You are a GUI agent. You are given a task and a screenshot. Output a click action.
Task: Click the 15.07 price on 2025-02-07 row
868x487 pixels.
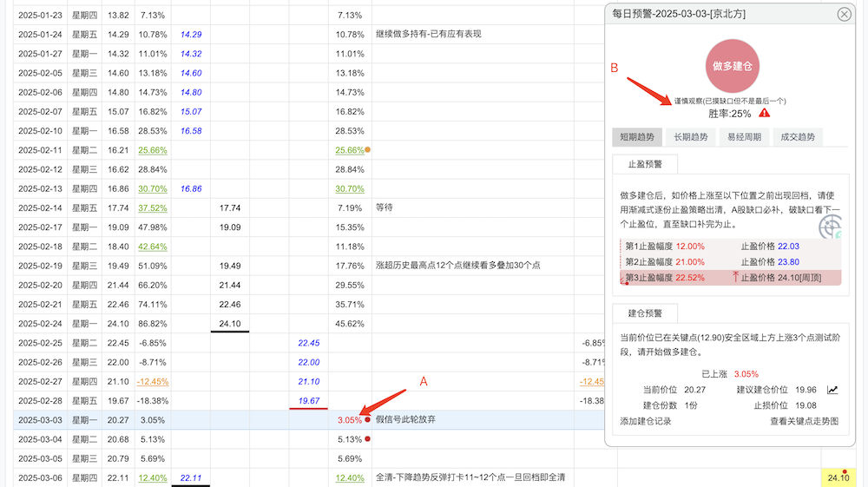118,112
